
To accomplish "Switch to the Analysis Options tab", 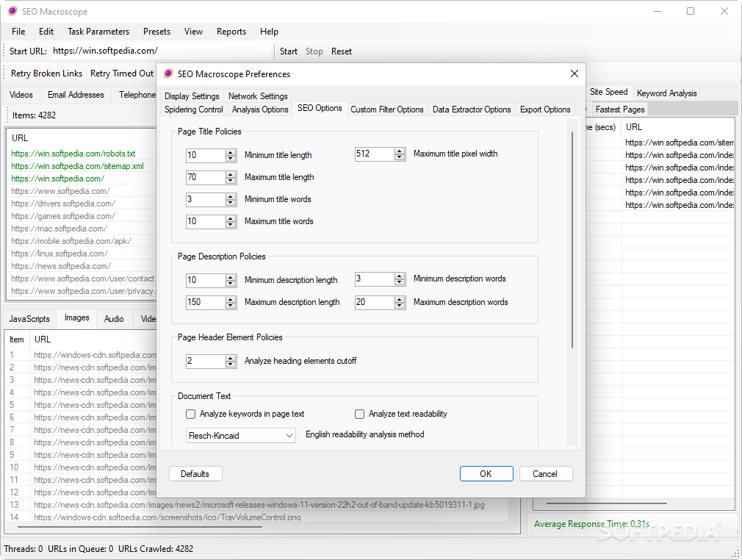I will point(260,110).
